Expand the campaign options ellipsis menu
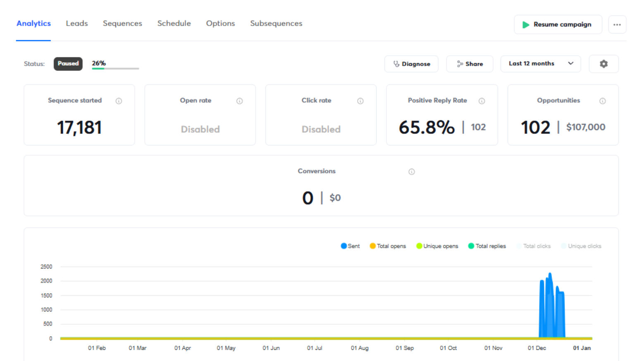 [x=617, y=24]
